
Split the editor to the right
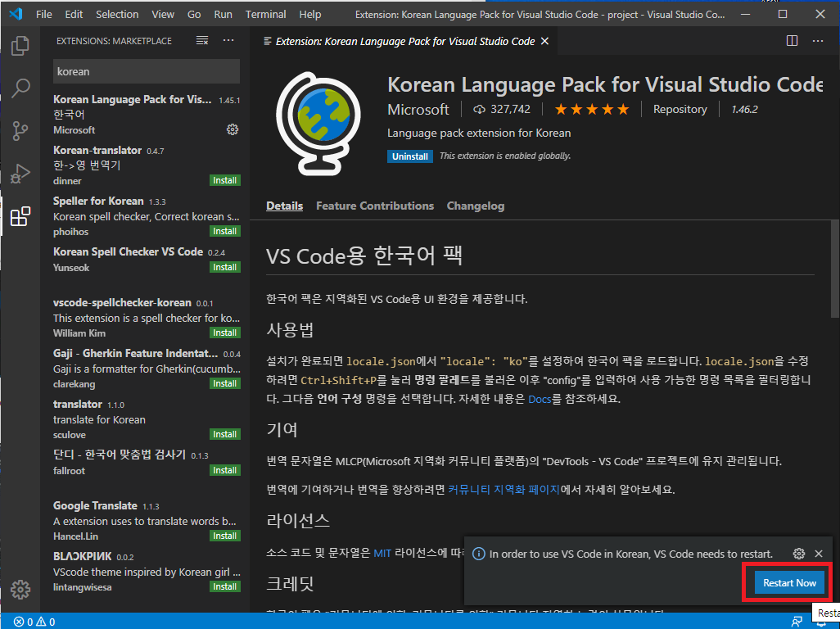point(792,41)
